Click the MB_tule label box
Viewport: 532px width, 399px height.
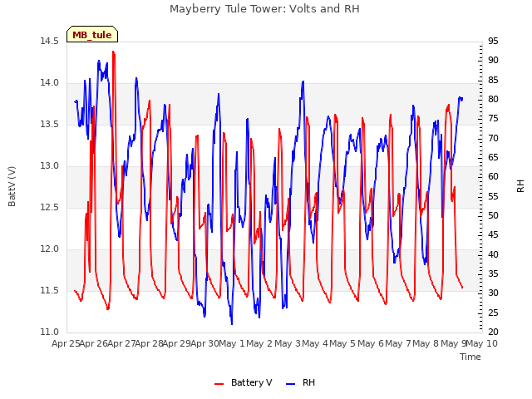92,34
